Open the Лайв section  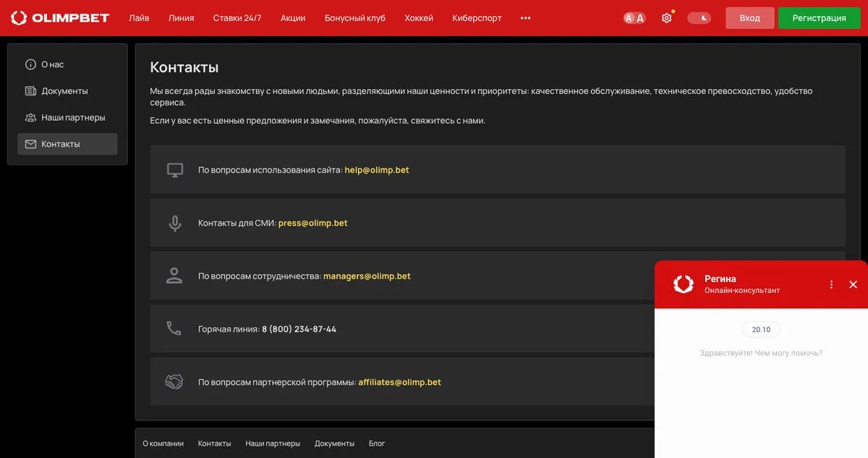(x=139, y=18)
